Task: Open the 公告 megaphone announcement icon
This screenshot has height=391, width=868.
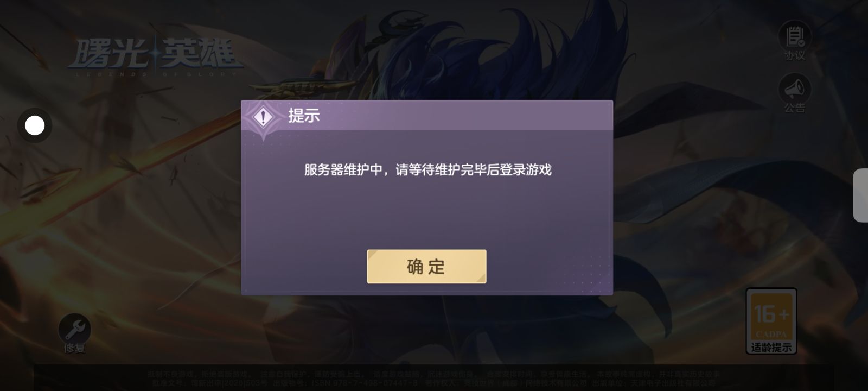Action: click(795, 89)
